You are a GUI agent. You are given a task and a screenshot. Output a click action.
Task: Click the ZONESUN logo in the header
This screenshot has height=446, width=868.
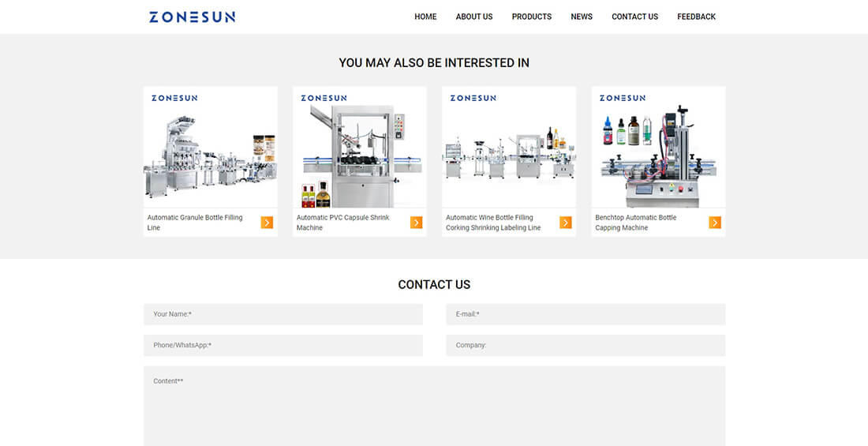point(192,17)
